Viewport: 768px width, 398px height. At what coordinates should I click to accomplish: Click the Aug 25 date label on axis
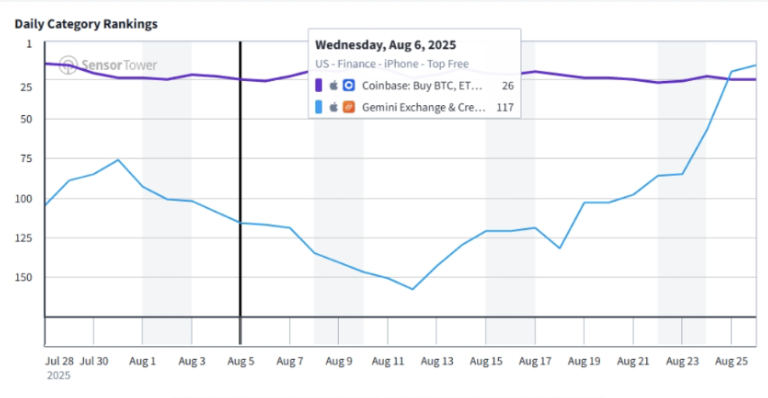click(x=731, y=361)
